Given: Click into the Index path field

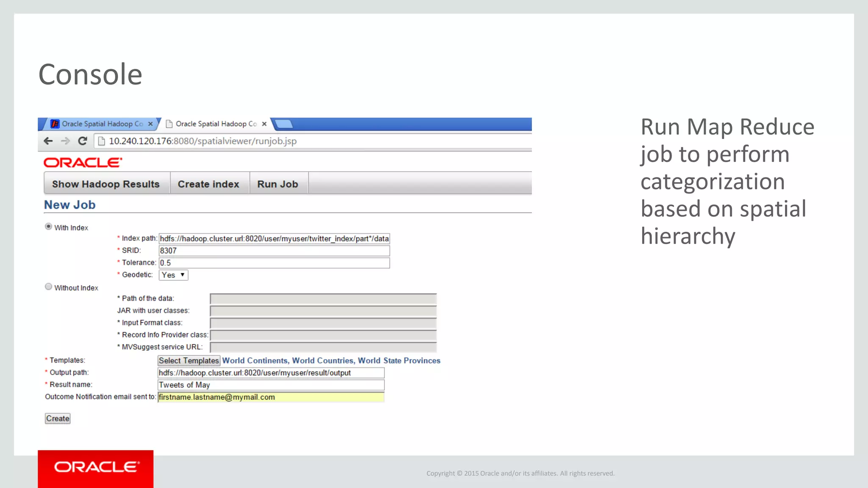Looking at the screenshot, I should [x=274, y=239].
